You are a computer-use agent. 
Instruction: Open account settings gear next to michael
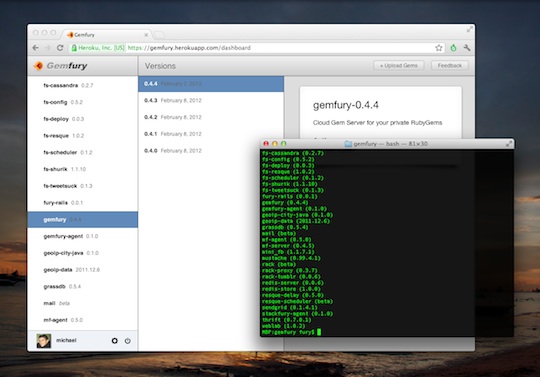(x=115, y=341)
